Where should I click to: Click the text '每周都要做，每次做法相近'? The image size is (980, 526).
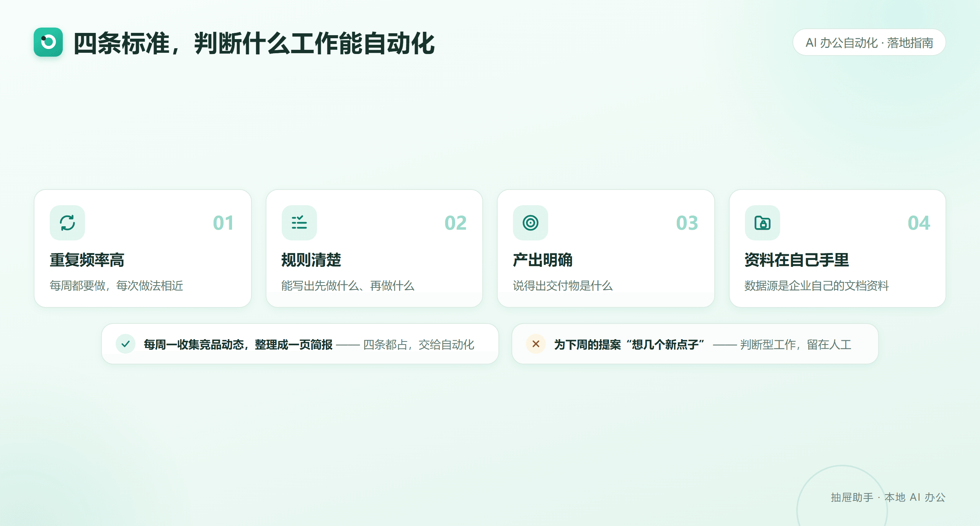(x=116, y=286)
